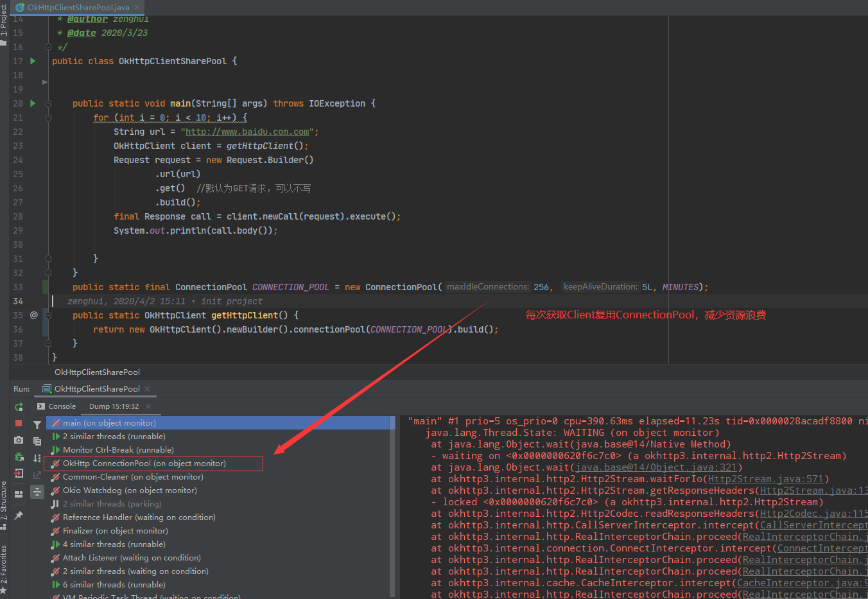
Task: Select the OkHttpClientSharePool.java editor tab
Action: pos(78,8)
